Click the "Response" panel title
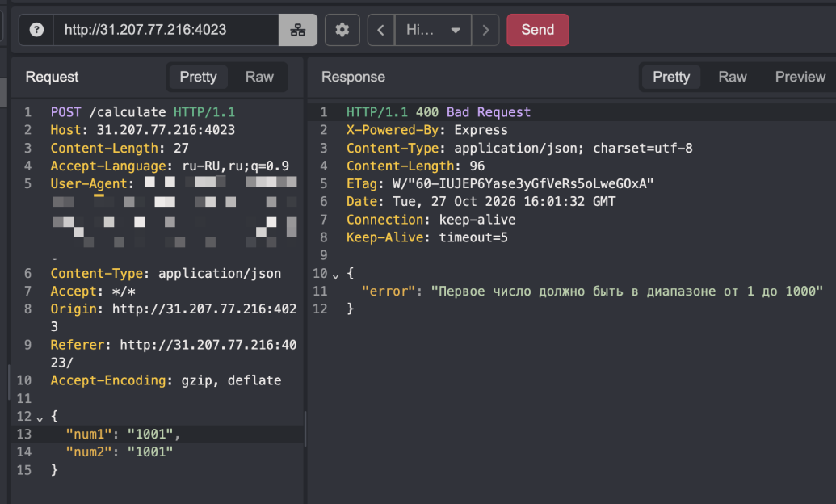The width and height of the screenshot is (836, 504). coord(353,77)
